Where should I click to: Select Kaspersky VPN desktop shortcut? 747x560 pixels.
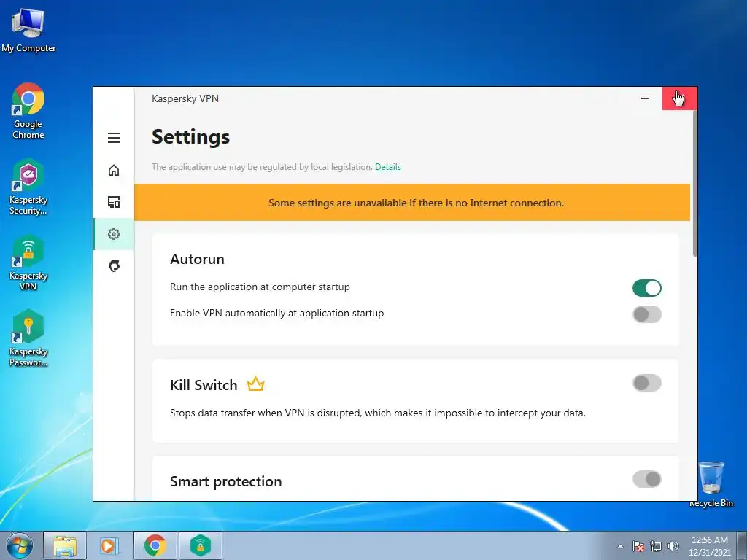(28, 262)
